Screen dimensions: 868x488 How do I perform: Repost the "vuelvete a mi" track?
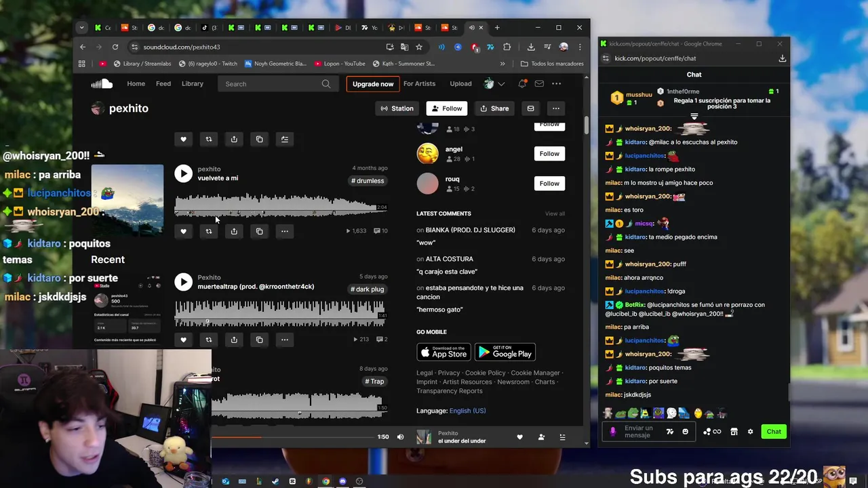pos(208,231)
